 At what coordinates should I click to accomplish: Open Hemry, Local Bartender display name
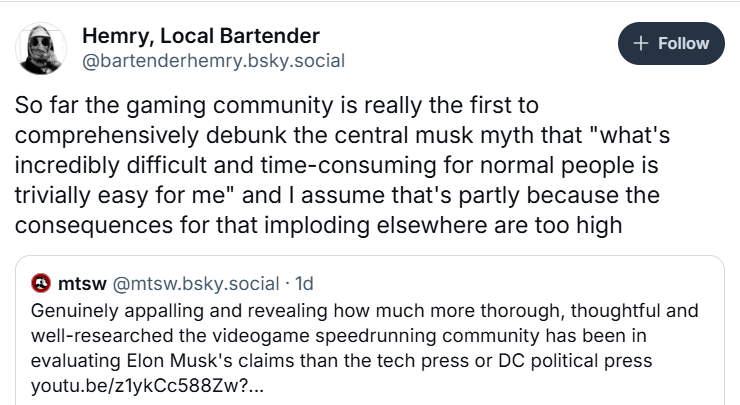[x=200, y=36]
